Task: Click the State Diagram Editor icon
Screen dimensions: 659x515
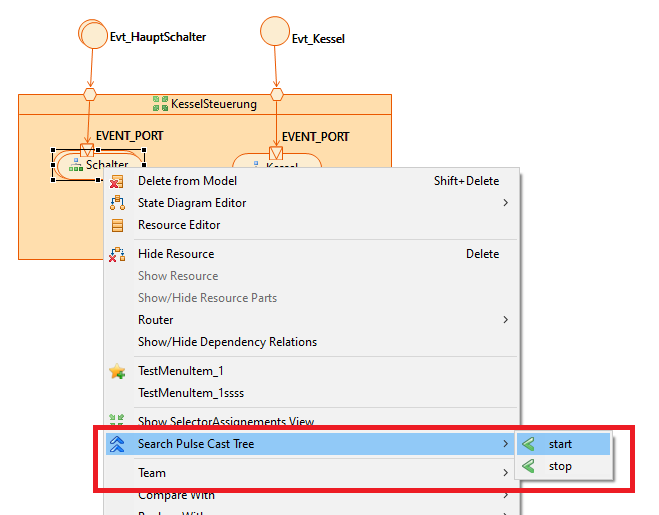Action: [117, 203]
